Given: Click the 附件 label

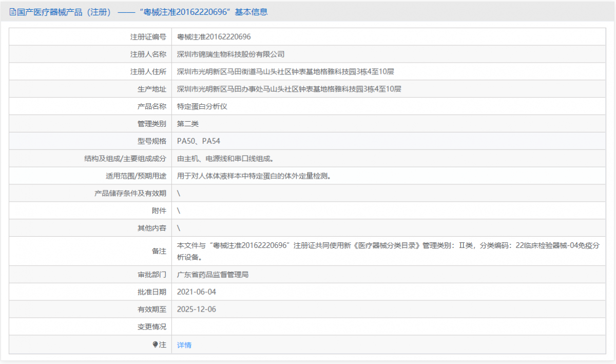Looking at the screenshot, I should pos(159,211).
